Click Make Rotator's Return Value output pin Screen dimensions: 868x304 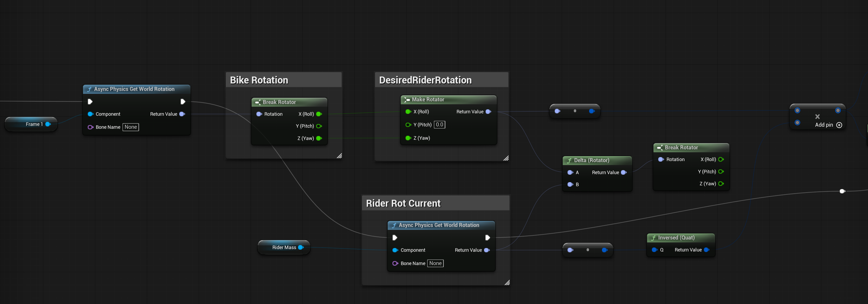pyautogui.click(x=488, y=112)
